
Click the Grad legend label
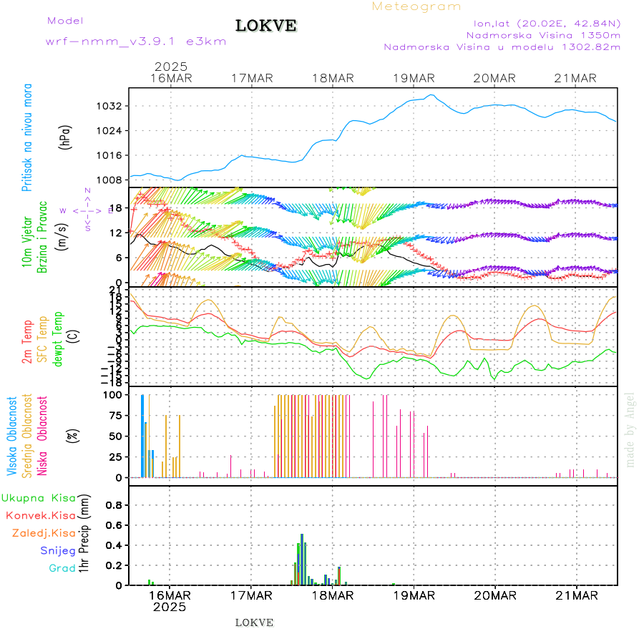point(62,568)
